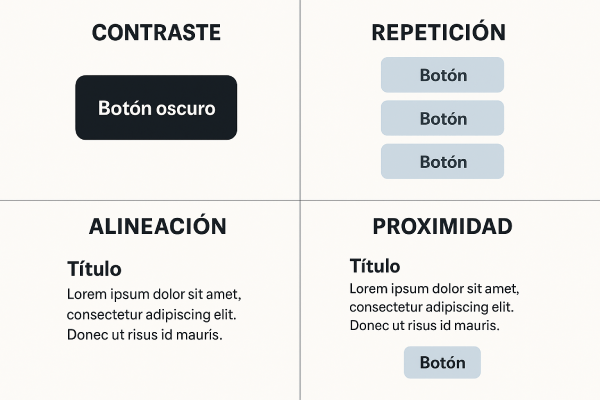Click "Lorem ipsum dolor sit amet" line in Proximidad
Viewport: 600px width, 400px height.
[x=436, y=288]
